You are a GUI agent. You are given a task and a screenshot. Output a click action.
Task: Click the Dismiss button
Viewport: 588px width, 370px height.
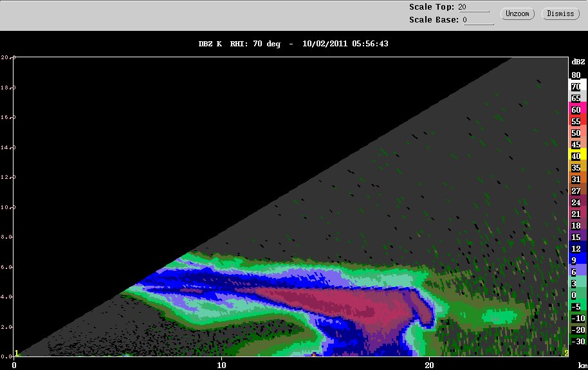[x=560, y=14]
